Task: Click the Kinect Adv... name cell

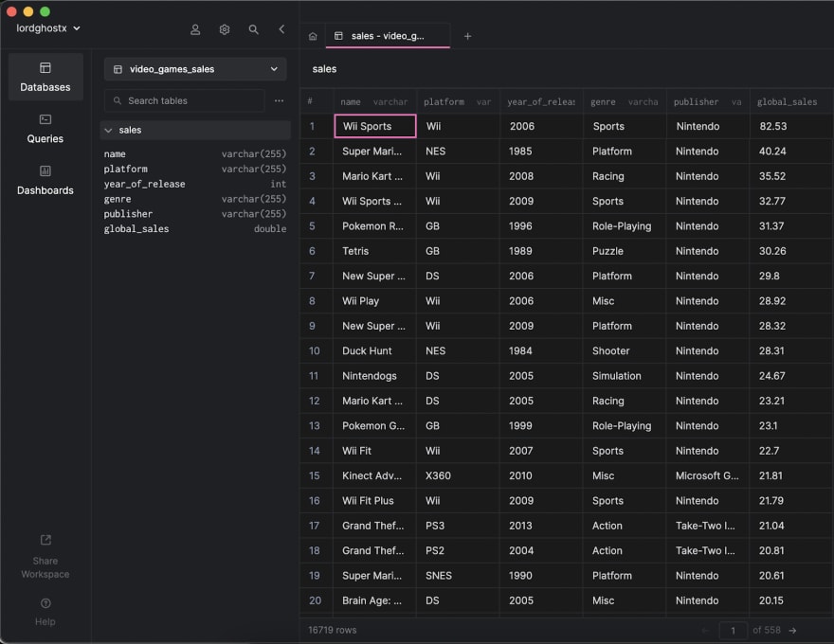Action: (x=375, y=475)
